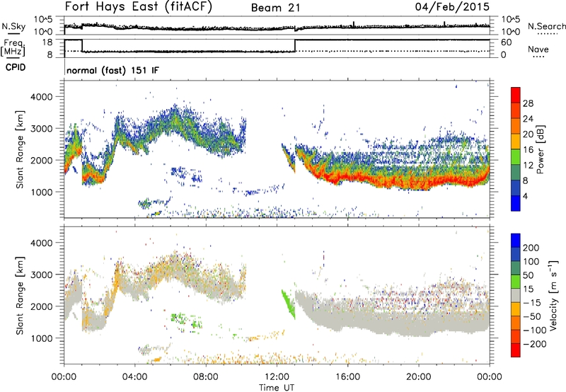Click the "-100" velocity colorbar label
The image size is (566, 392).
pos(535,330)
